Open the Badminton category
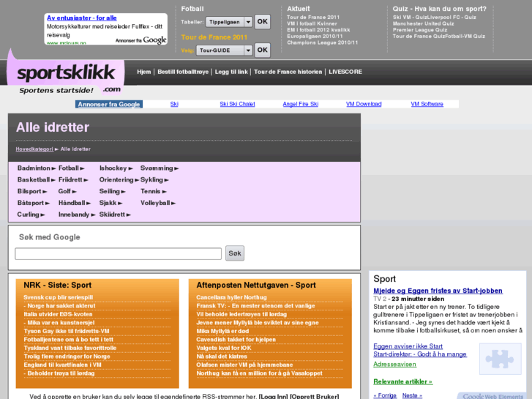The image size is (532, 399). pyautogui.click(x=37, y=168)
